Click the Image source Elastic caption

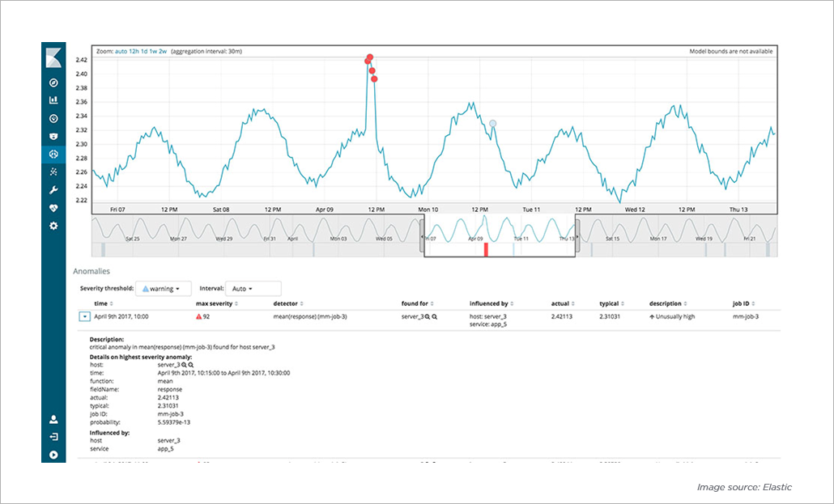click(x=745, y=487)
